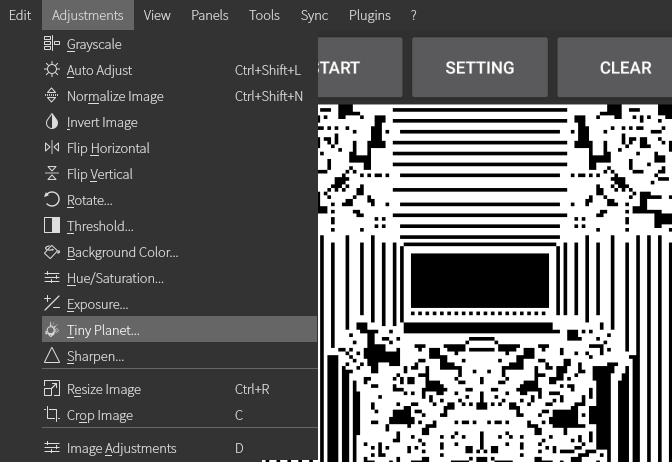The image size is (672, 462).
Task: Click the Grayscale icon in Adjustments menu
Action: tap(52, 44)
